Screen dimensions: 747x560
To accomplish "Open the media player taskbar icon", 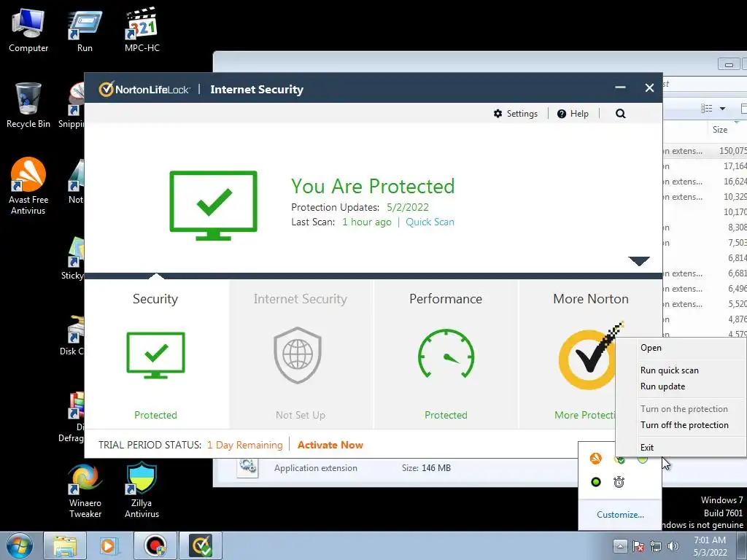I will (x=109, y=545).
